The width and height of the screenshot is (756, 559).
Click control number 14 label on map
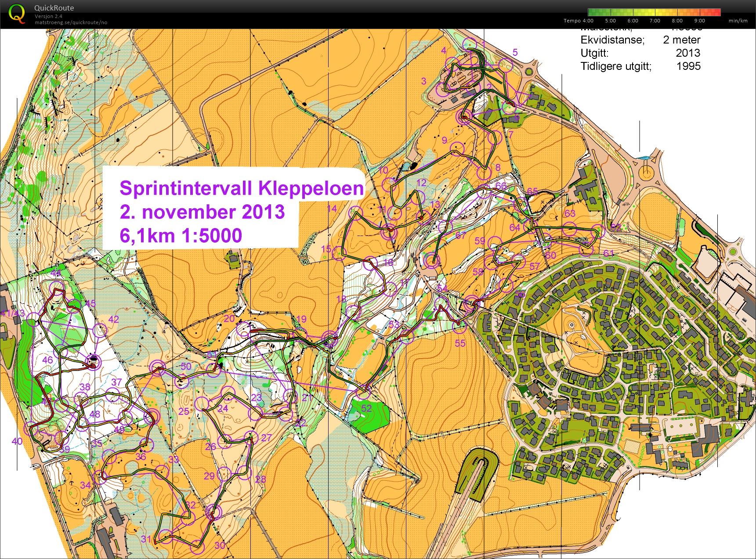tap(332, 208)
